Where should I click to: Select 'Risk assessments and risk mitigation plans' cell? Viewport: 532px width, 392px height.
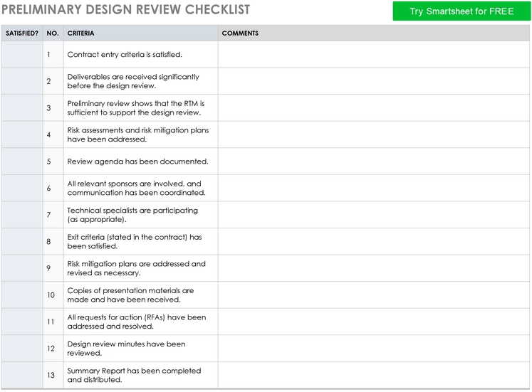click(140, 135)
